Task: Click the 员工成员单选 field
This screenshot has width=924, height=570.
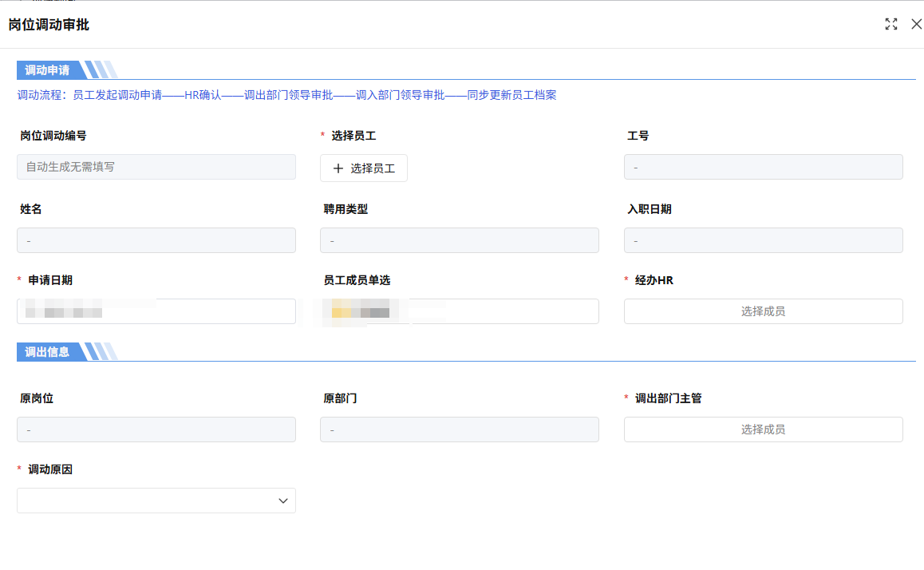Action: pyautogui.click(x=460, y=311)
